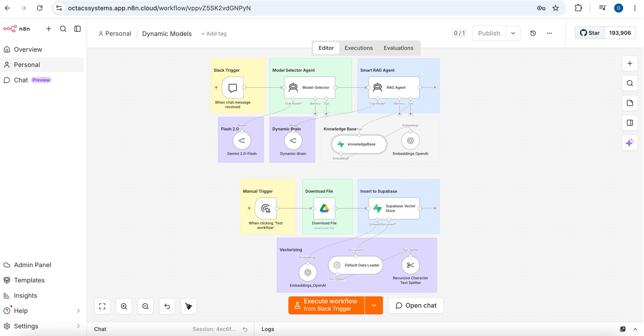Bookmark this page with the star icon

[555, 8]
